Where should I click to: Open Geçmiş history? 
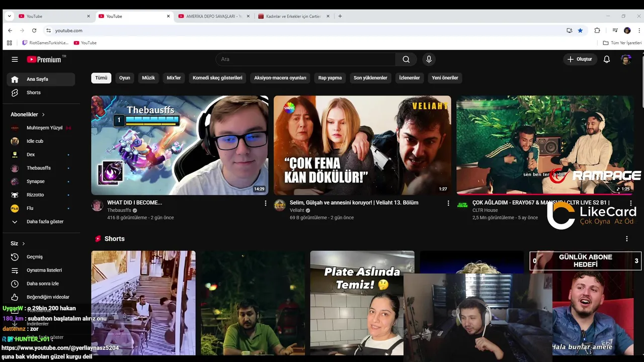tap(41, 257)
